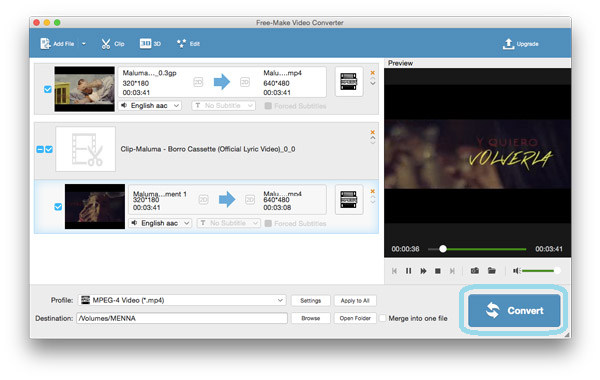Click the preview video frame

point(478,154)
